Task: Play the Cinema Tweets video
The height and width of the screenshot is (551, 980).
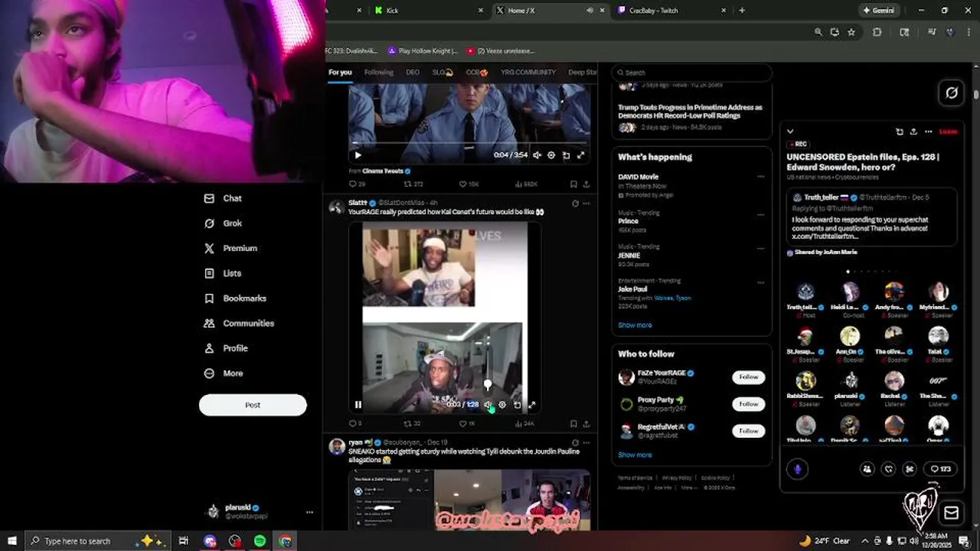Action: click(358, 155)
